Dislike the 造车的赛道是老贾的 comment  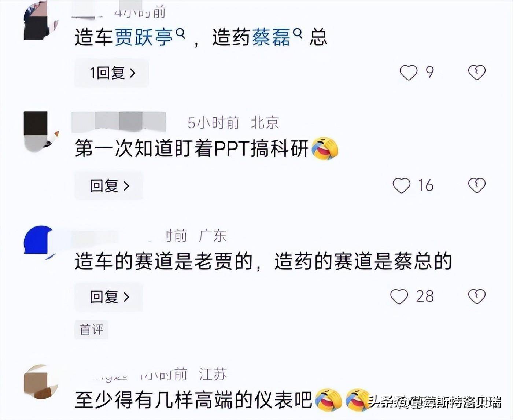[477, 296]
